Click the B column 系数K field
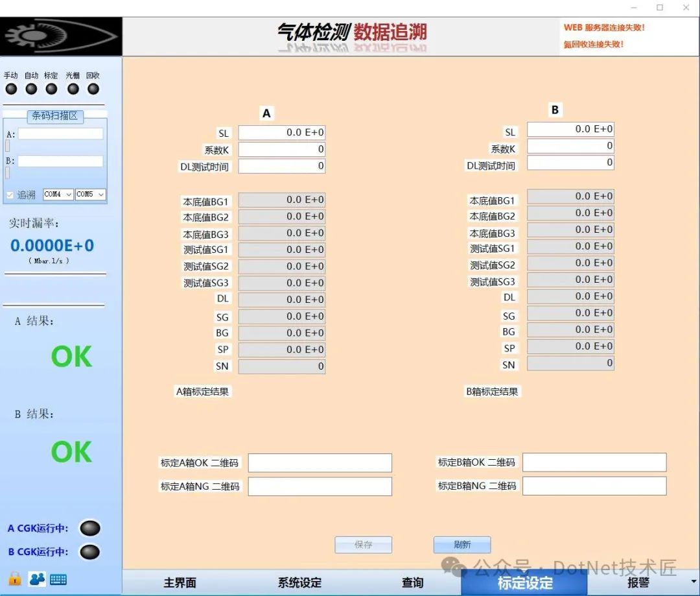Screen dimensions: 700x596 point(570,146)
